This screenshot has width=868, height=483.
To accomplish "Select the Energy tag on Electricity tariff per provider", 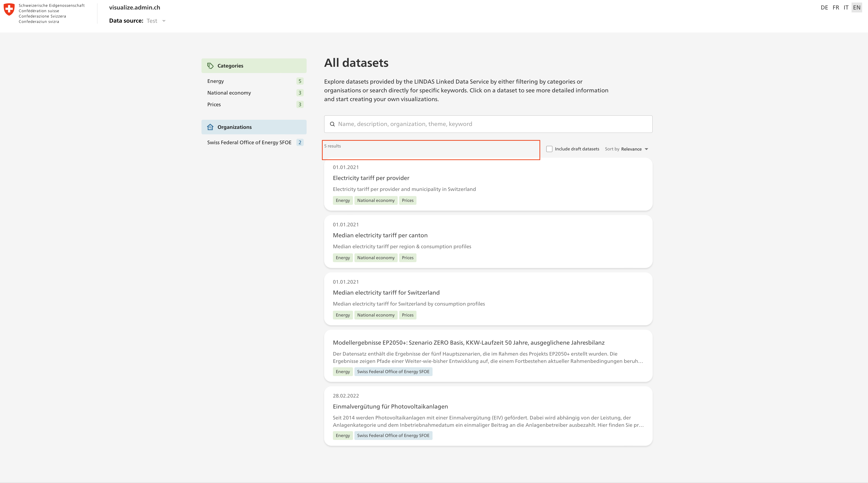I will pyautogui.click(x=343, y=200).
